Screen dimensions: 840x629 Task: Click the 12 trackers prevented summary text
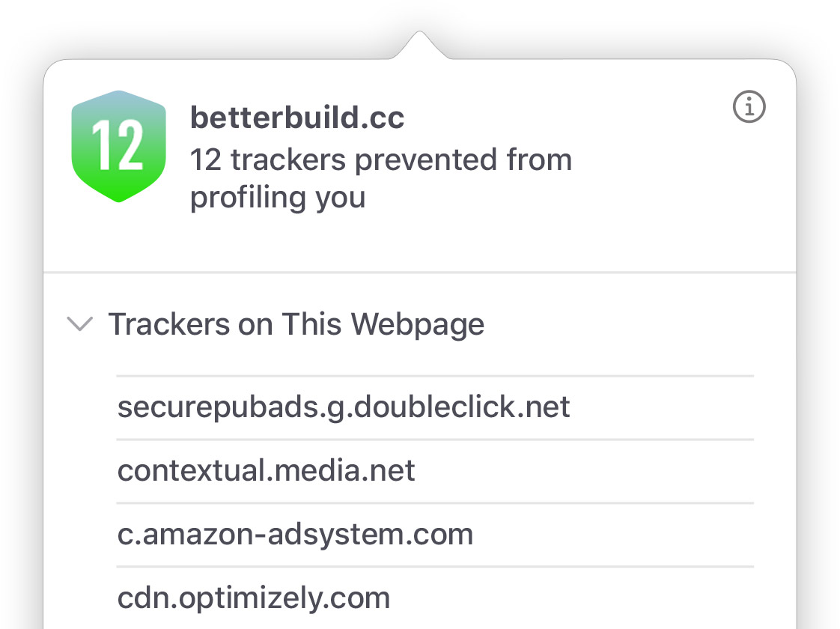click(x=380, y=159)
